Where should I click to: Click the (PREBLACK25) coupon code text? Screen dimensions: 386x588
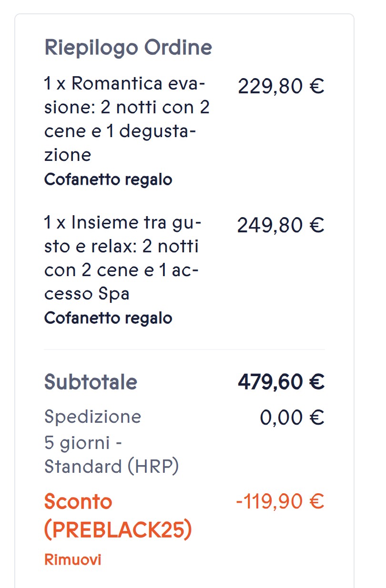click(x=118, y=530)
